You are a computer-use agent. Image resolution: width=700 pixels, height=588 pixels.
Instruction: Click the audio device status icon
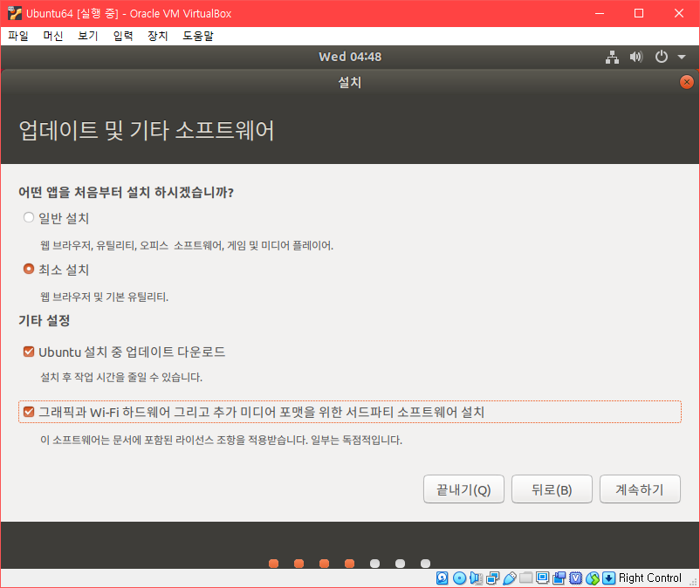tap(476, 578)
